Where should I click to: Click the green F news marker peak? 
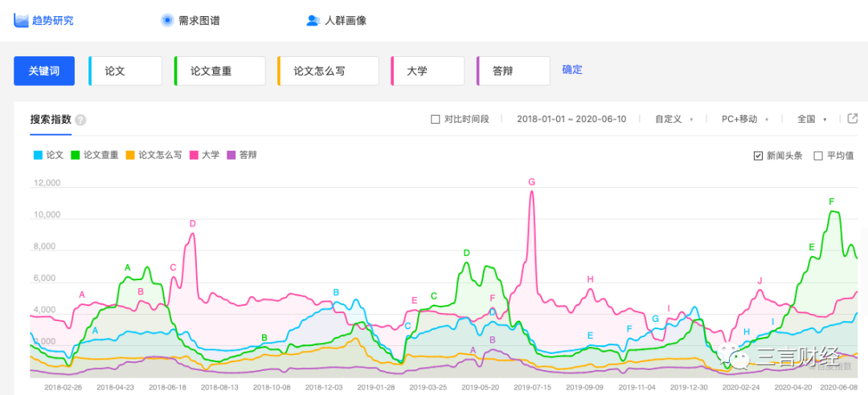[x=832, y=202]
